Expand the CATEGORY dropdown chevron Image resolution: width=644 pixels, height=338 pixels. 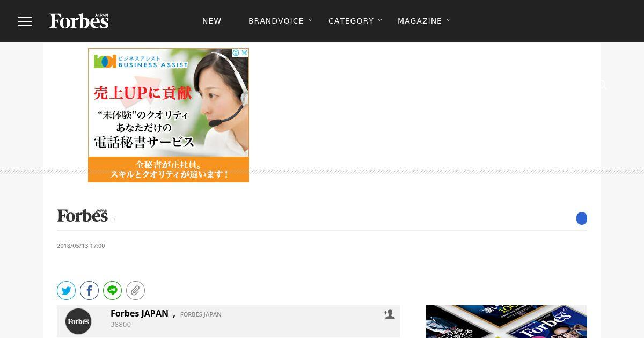(380, 20)
